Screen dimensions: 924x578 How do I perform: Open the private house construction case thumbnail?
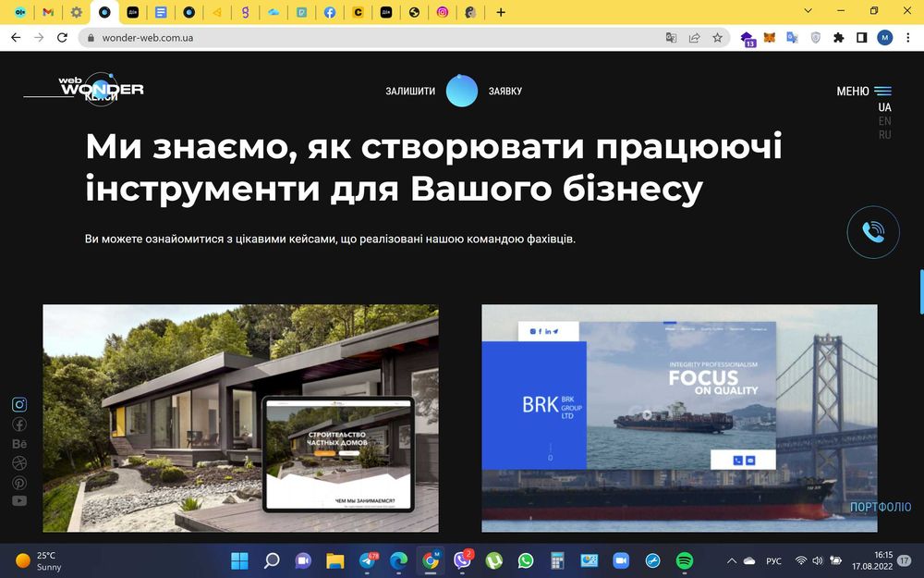(240, 418)
